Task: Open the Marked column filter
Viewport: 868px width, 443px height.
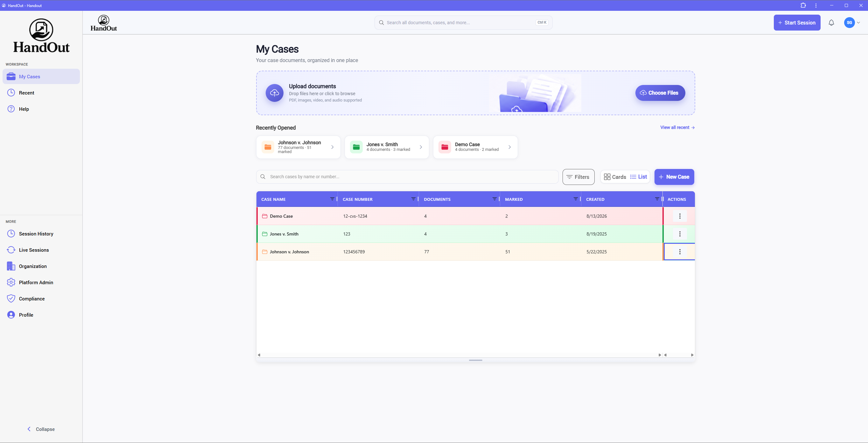Action: 576,199
